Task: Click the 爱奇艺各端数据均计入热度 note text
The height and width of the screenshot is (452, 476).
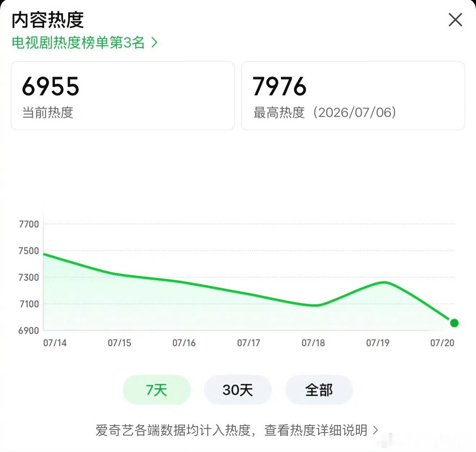Action: (173, 430)
